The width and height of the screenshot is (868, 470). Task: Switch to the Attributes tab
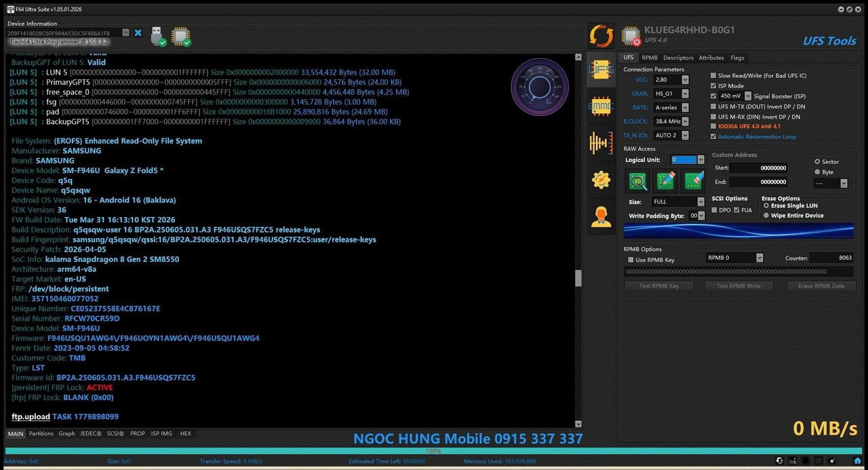point(711,58)
